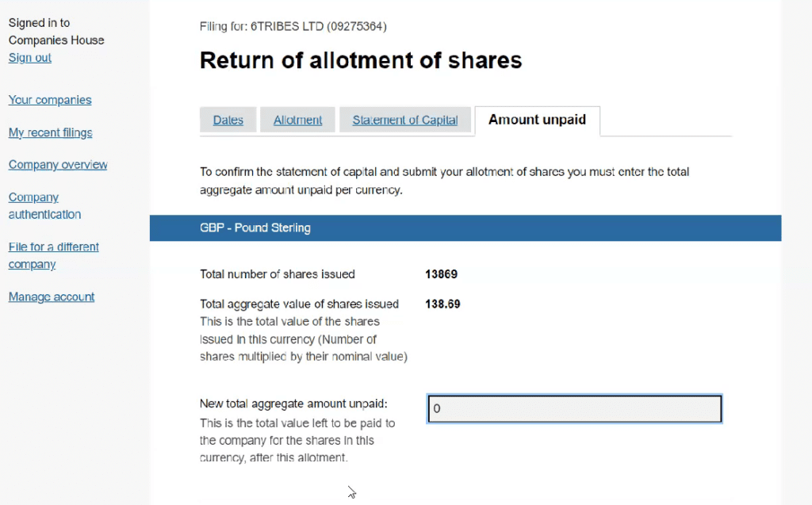
Task: Click the statement of capital instruction text
Action: point(444,180)
